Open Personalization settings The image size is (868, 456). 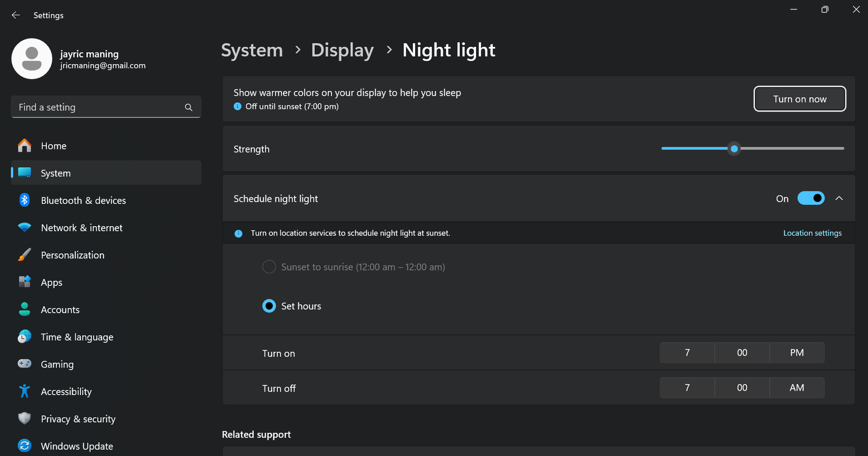[73, 255]
